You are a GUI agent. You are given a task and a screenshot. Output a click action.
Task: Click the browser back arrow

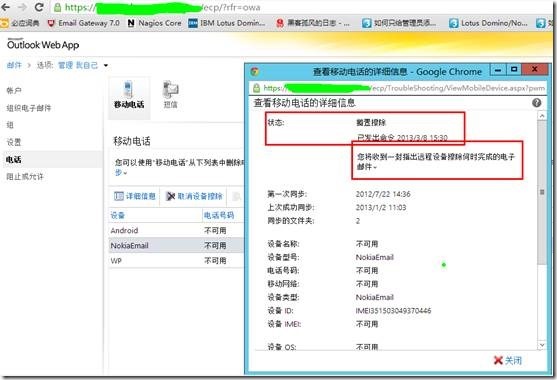[x=5, y=7]
